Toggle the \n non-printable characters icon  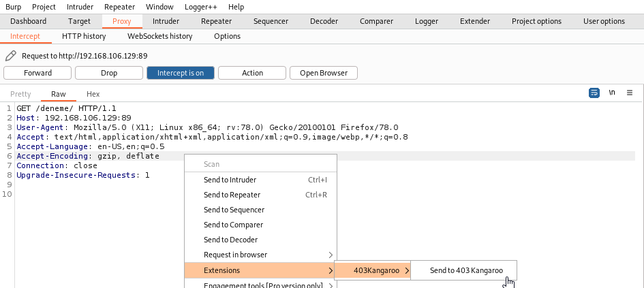[612, 93]
